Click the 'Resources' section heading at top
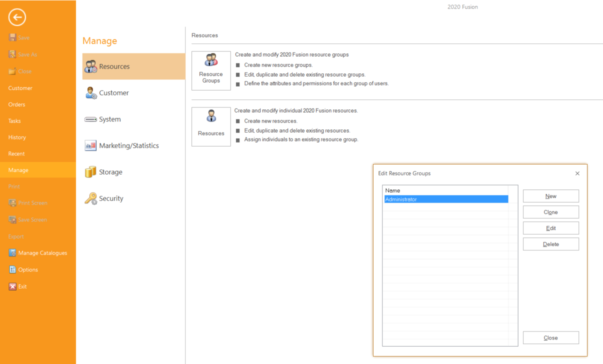Image resolution: width=603 pixels, height=364 pixels. [204, 35]
